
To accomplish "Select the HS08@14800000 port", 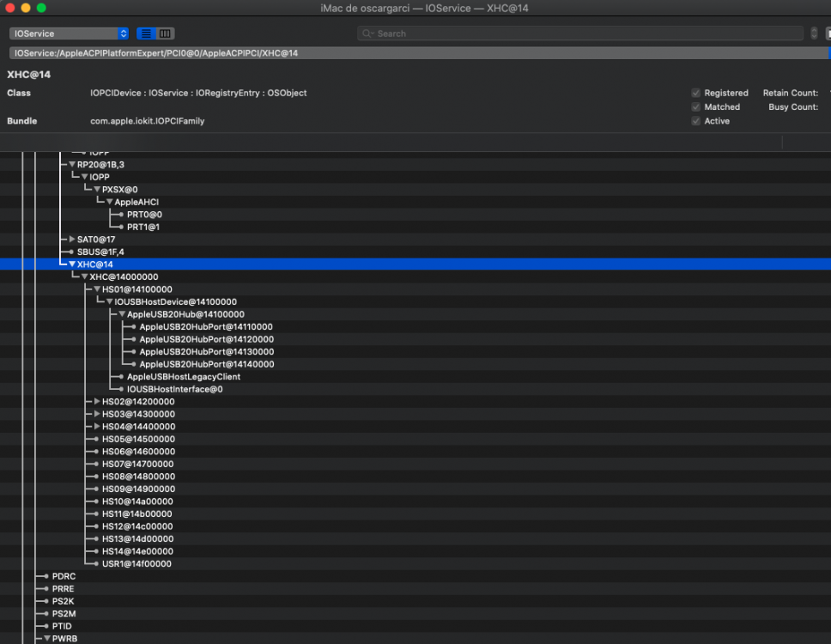I will [x=138, y=477].
